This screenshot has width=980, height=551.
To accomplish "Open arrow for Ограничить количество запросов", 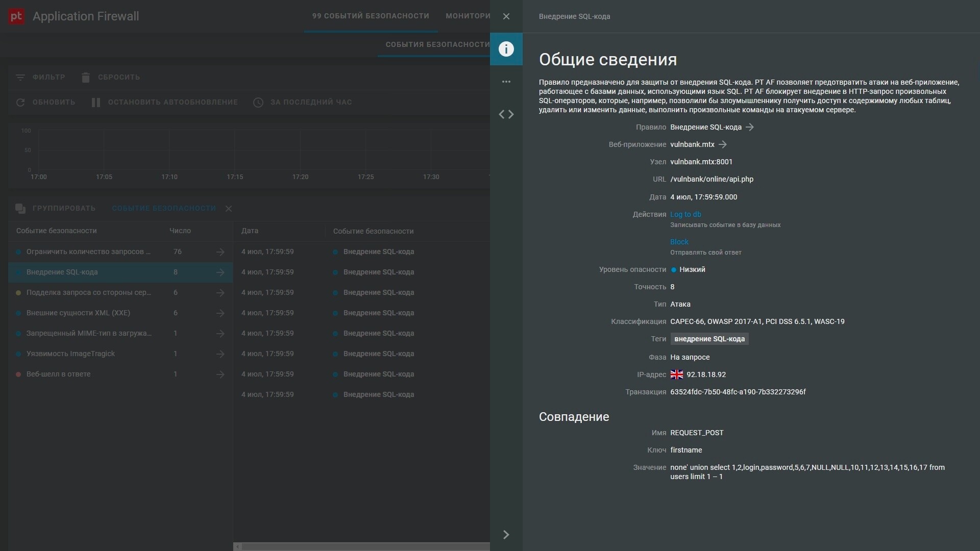I will (x=220, y=252).
